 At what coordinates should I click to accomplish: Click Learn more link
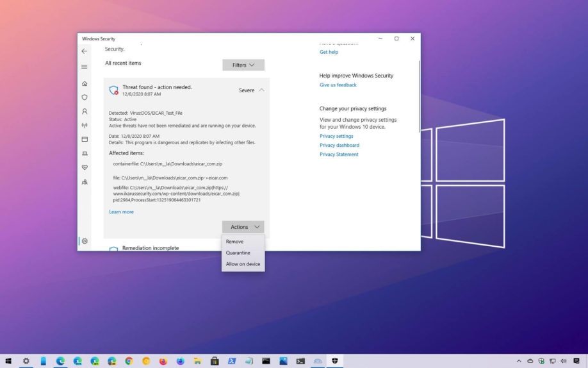pos(121,212)
